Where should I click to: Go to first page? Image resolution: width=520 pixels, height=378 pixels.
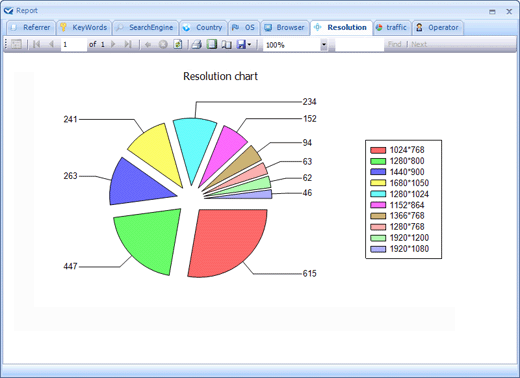[x=36, y=44]
